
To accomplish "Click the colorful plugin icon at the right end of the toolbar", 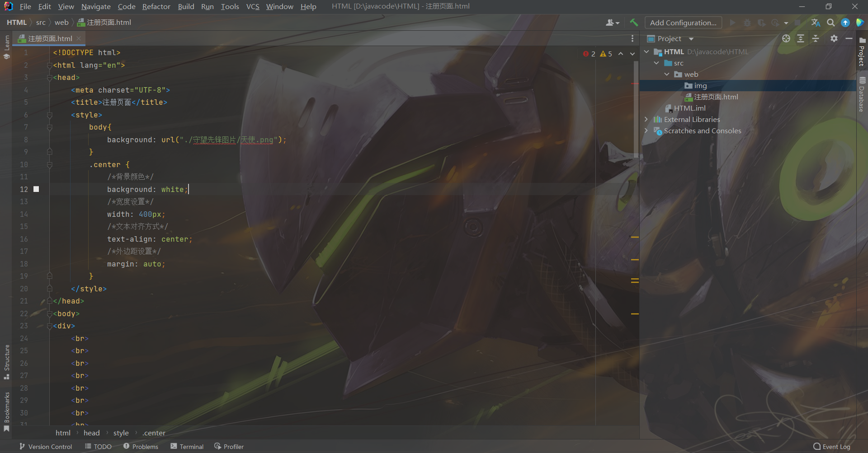I will click(860, 23).
